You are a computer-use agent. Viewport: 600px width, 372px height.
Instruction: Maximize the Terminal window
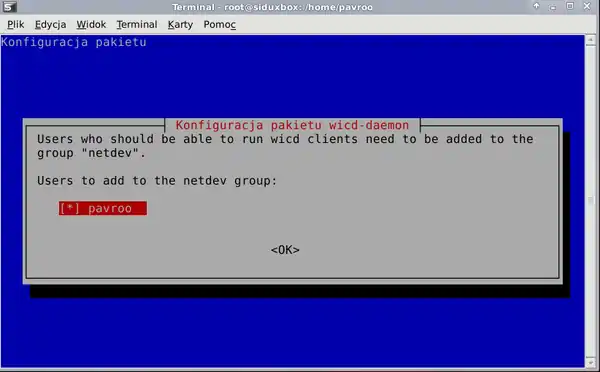point(570,6)
